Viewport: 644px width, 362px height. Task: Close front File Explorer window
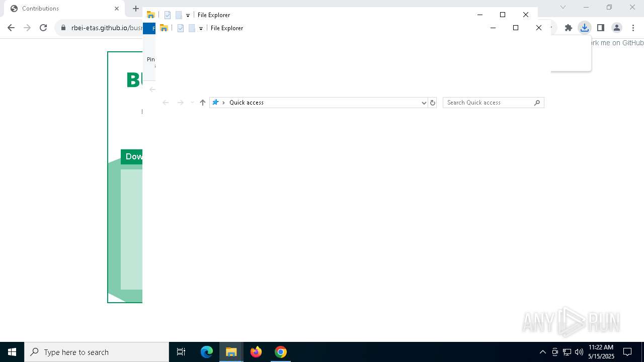(x=539, y=28)
